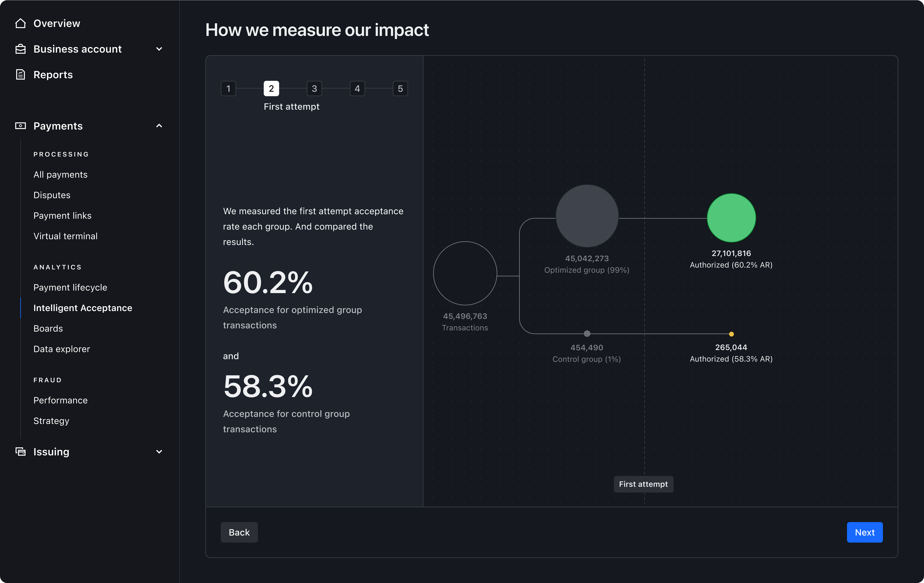Screen dimensions: 924x583
Task: Click the Overview home icon
Action: pyautogui.click(x=20, y=23)
